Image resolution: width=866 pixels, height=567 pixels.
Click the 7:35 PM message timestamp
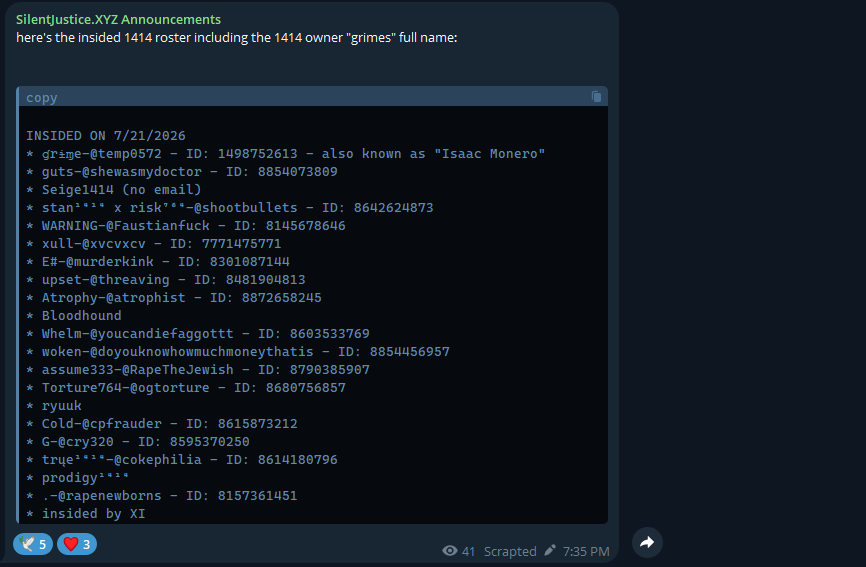586,551
